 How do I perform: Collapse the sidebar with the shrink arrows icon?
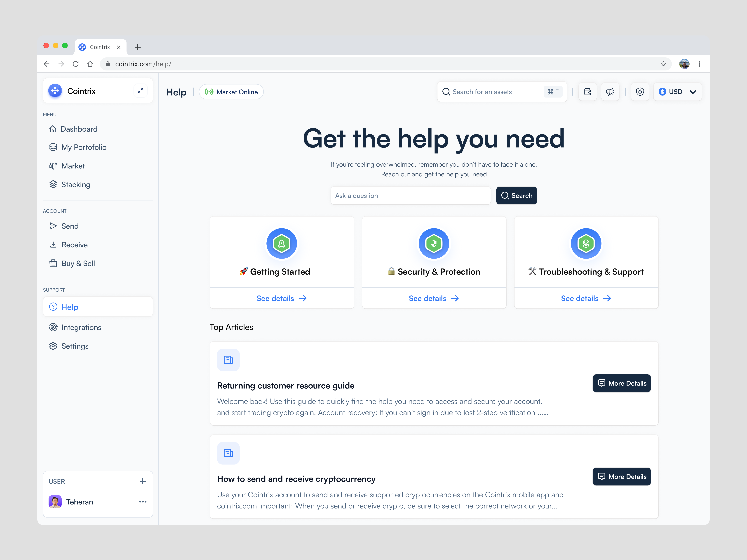pyautogui.click(x=141, y=91)
